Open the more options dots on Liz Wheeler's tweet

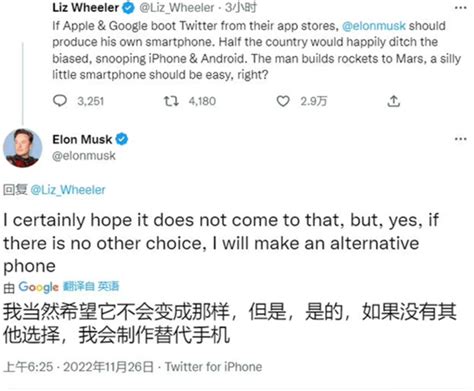click(x=461, y=7)
